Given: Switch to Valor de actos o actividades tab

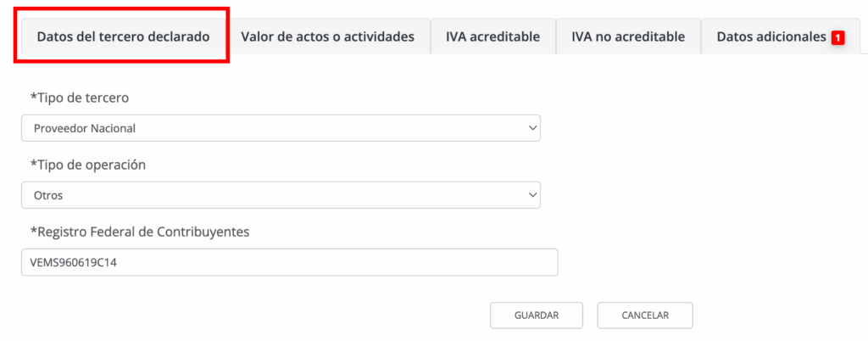Looking at the screenshot, I should 327,36.
